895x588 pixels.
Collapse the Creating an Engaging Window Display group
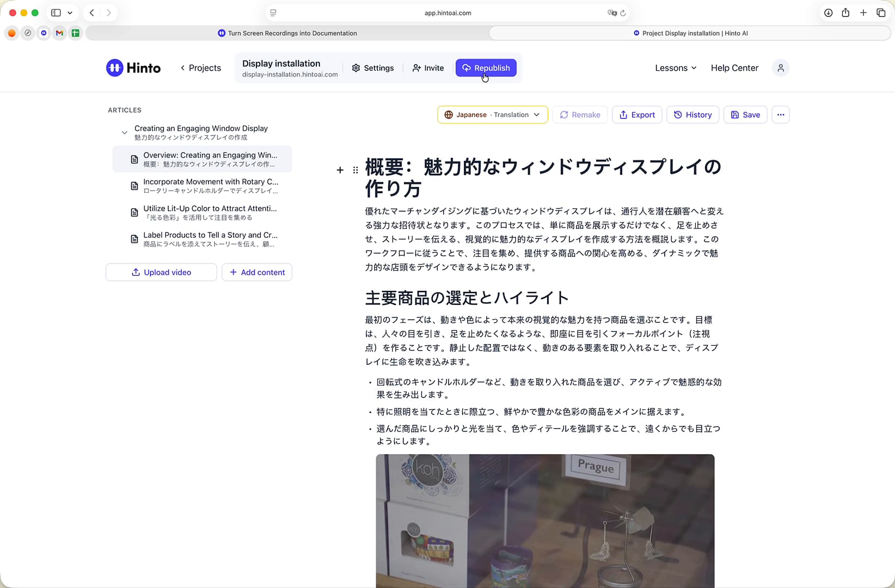tap(124, 132)
